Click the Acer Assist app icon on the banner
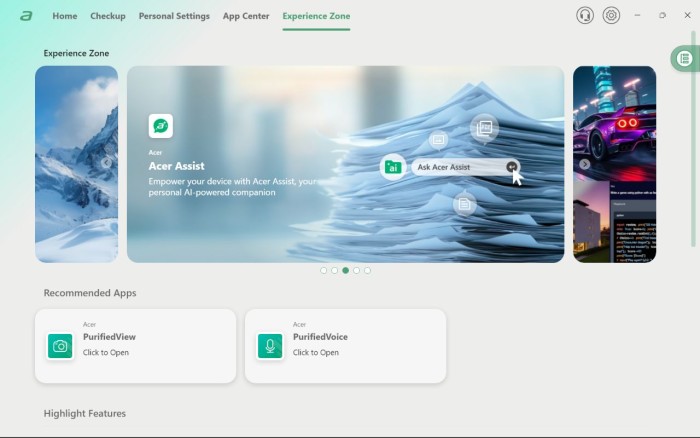 161,126
